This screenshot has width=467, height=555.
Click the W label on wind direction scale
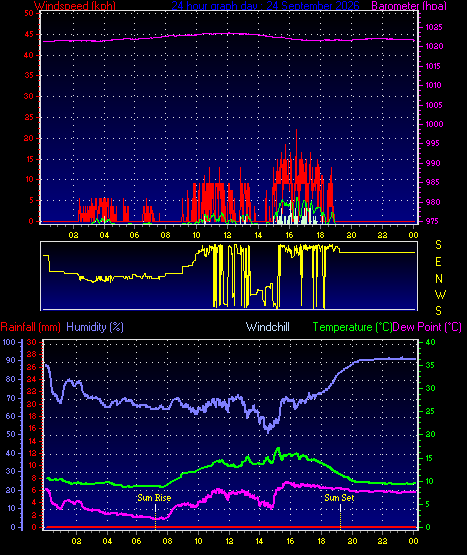(440, 294)
